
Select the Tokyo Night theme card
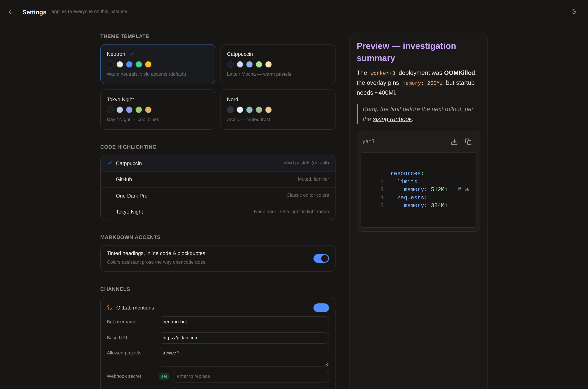click(158, 109)
